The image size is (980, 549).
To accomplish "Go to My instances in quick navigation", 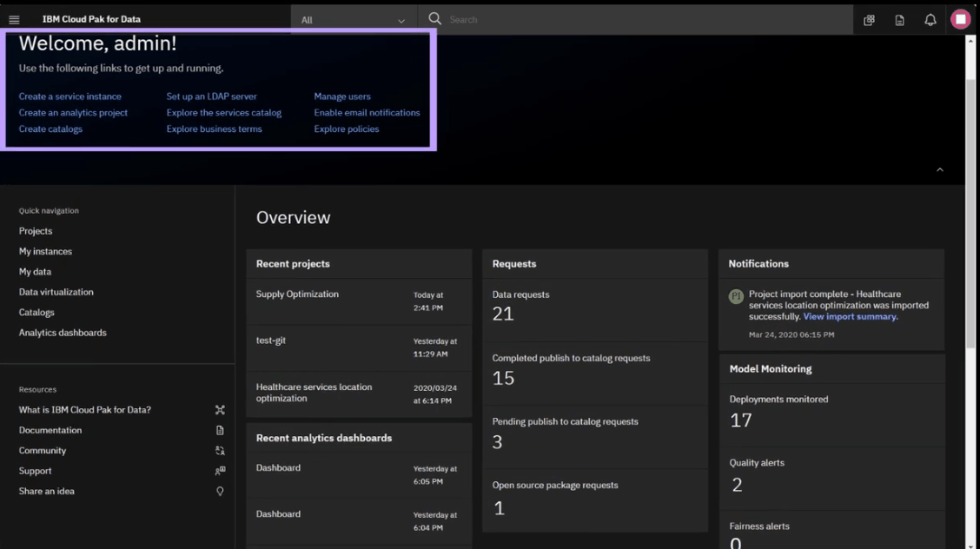I will click(x=46, y=251).
